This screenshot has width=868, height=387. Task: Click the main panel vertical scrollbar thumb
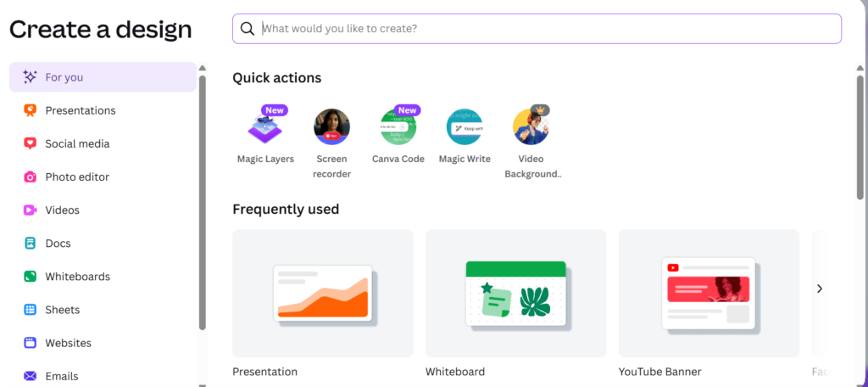[x=860, y=137]
